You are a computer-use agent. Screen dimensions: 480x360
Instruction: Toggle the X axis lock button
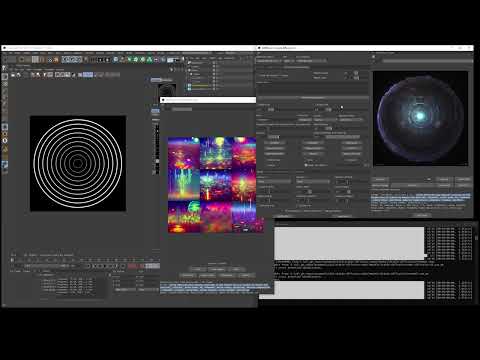pyautogui.click(x=65, y=60)
